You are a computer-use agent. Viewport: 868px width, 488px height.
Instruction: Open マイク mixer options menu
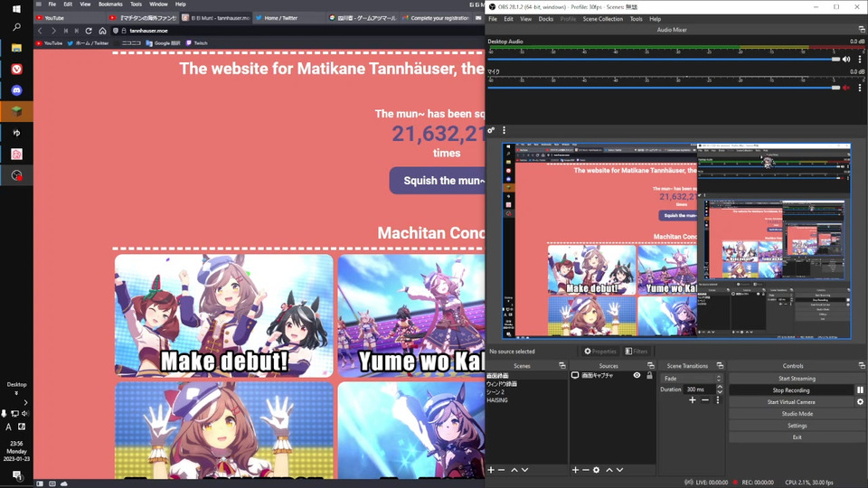860,88
